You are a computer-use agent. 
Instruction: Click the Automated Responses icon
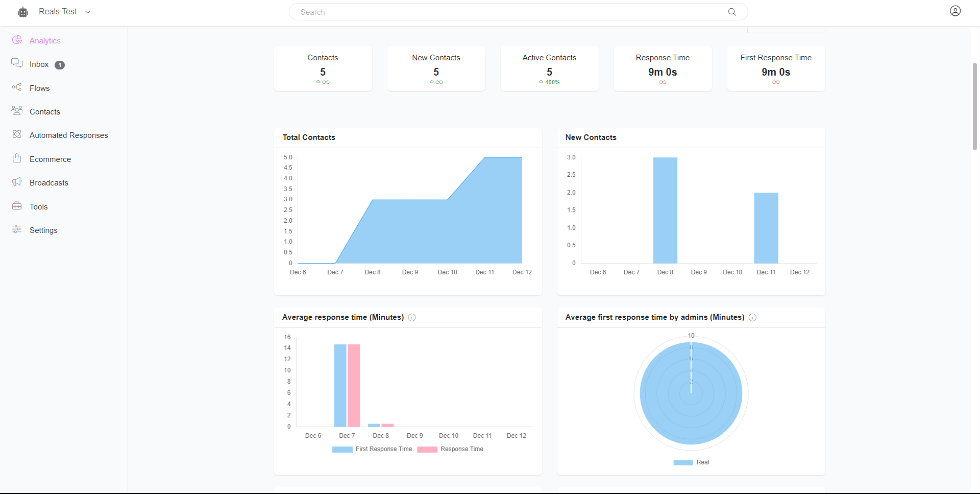(x=17, y=134)
